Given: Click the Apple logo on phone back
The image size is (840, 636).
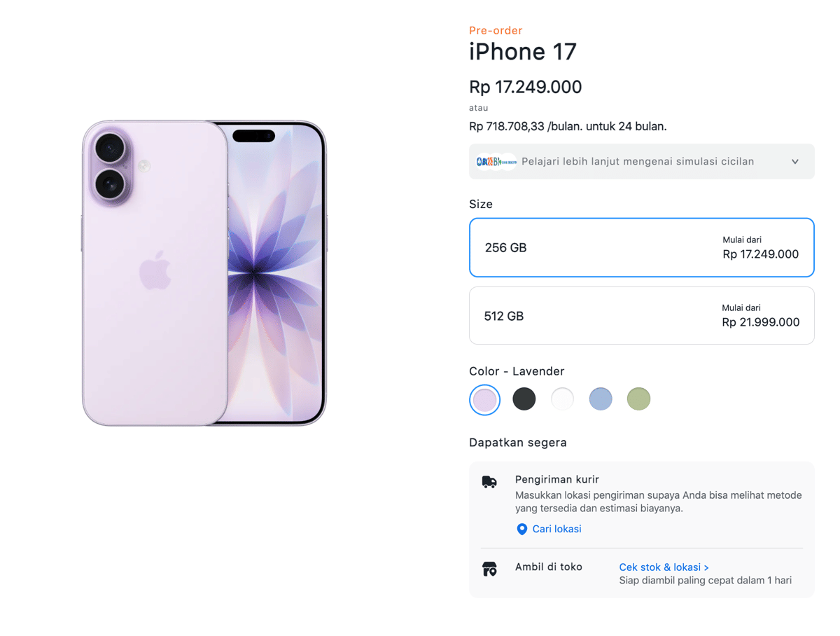Looking at the screenshot, I should tap(155, 270).
